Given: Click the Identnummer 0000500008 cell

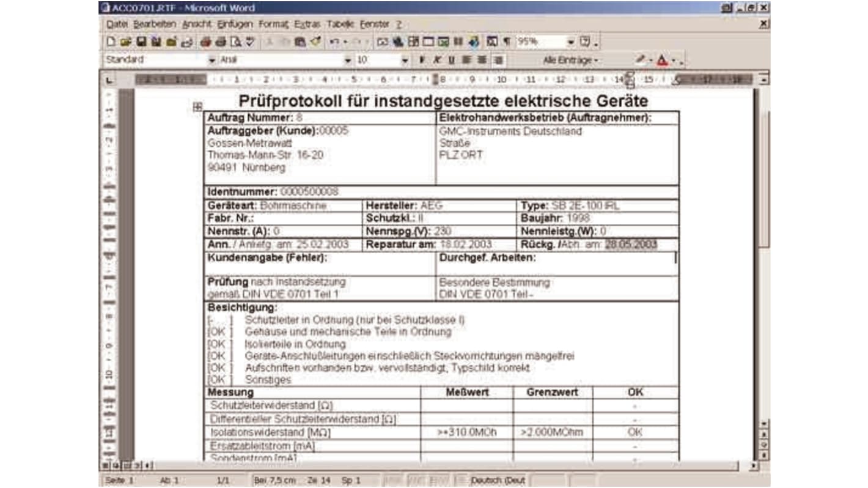Looking at the screenshot, I should 441,192.
